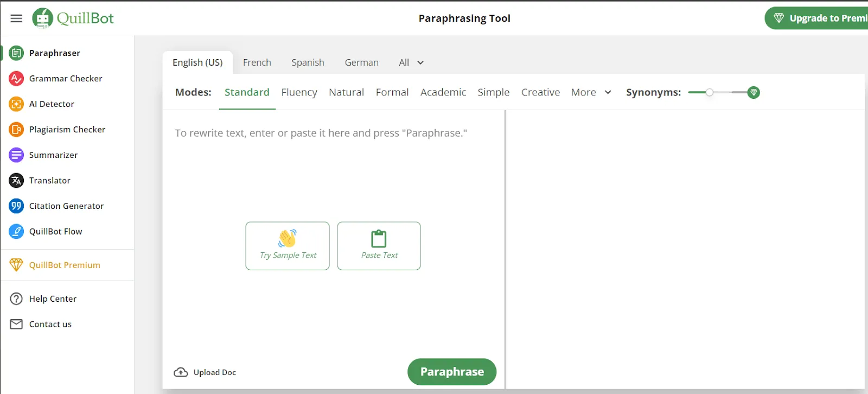Open the QuillBot Flow link text
Screen dimensions: 868x394
coord(56,232)
